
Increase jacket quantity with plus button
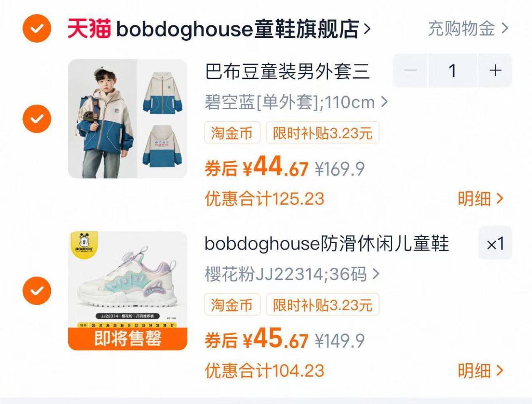(495, 71)
